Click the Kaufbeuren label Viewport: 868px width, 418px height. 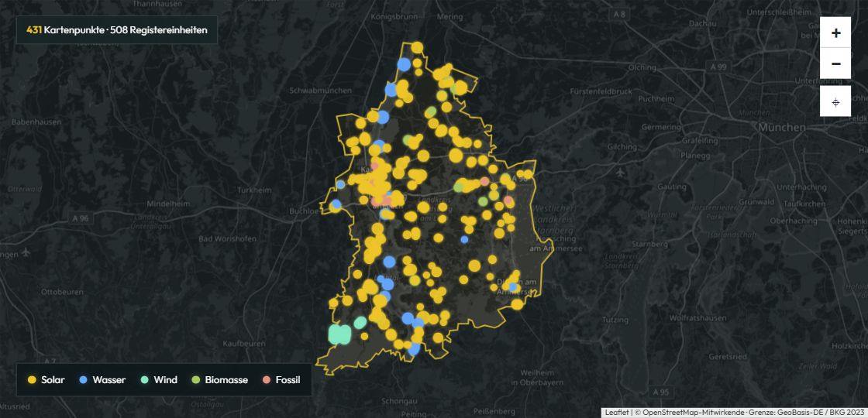click(243, 344)
